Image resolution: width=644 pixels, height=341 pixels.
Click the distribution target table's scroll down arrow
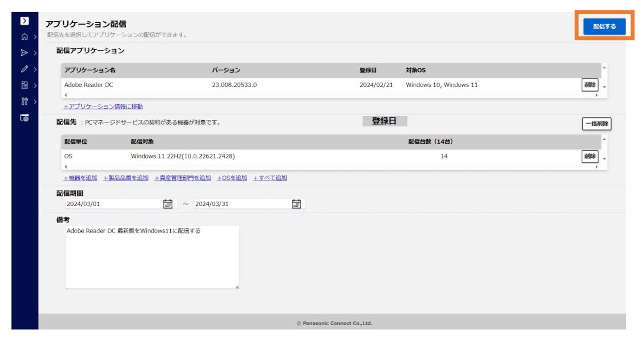click(x=604, y=159)
